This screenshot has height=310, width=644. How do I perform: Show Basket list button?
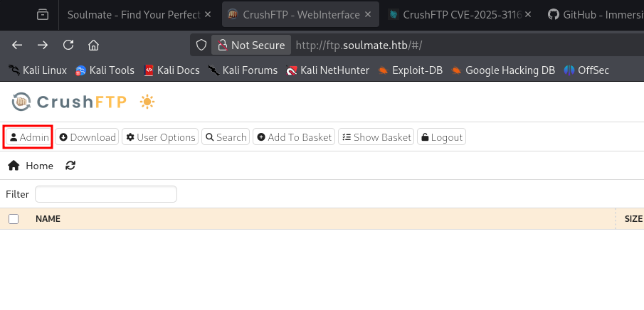click(376, 137)
